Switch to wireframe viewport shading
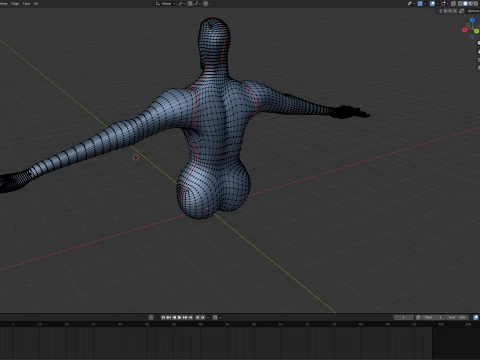480x360 pixels. (x=460, y=4)
